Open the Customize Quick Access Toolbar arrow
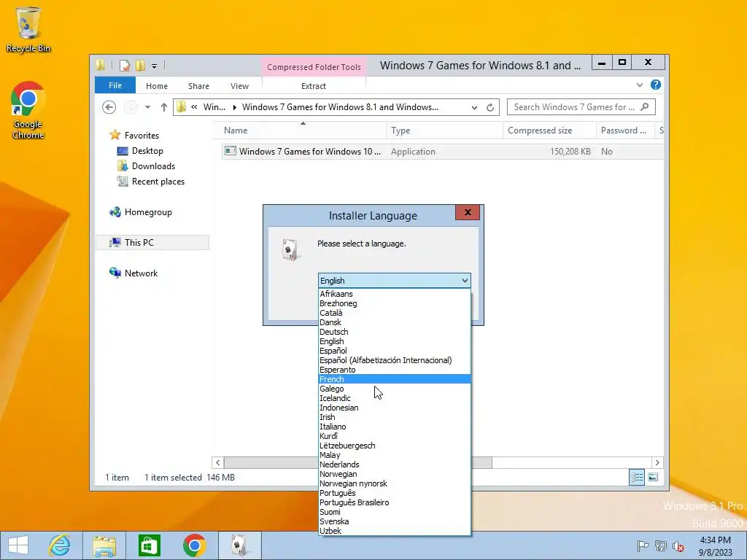This screenshot has height=560, width=747. 155,66
